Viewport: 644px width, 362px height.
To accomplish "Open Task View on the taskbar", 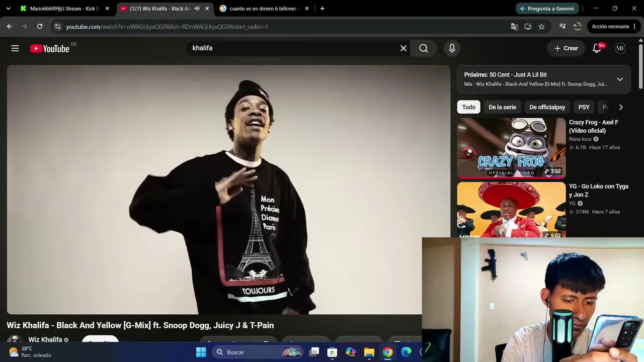I will (x=314, y=352).
